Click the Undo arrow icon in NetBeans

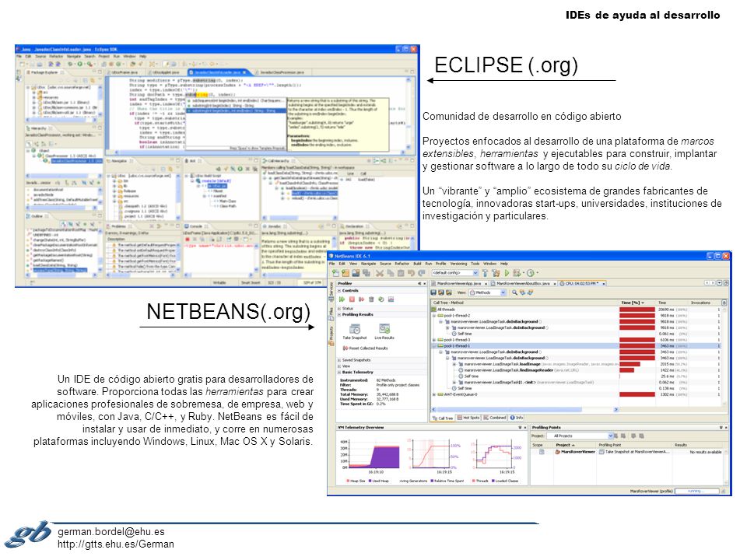411,273
